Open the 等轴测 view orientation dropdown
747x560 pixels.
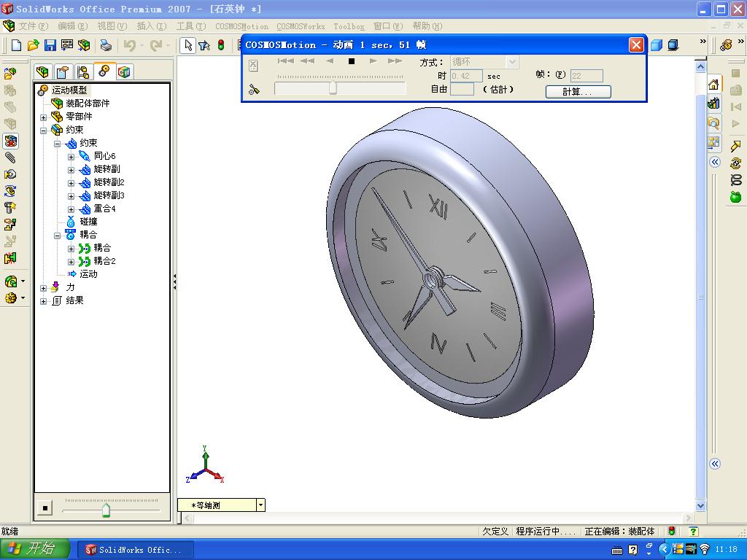[x=260, y=505]
